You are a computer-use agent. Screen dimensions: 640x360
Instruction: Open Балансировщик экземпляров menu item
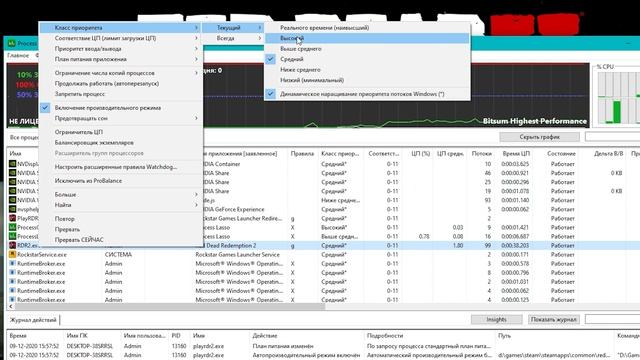pyautogui.click(x=121, y=143)
